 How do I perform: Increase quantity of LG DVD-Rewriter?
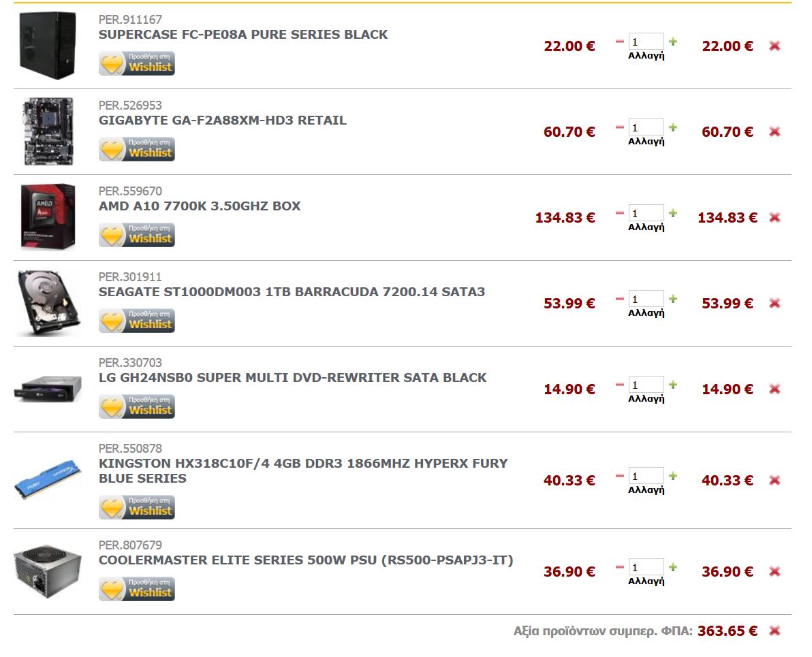coord(673,385)
